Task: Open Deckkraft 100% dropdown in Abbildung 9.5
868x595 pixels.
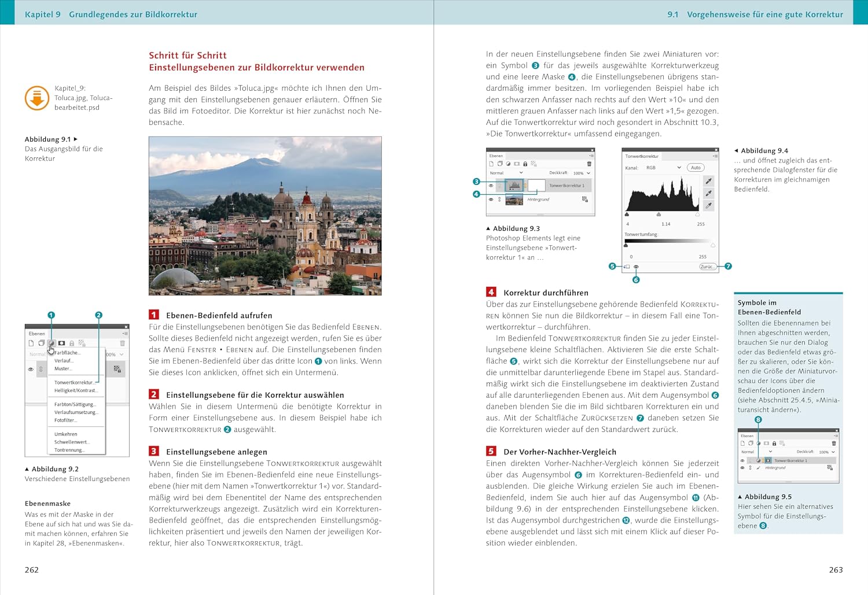Action: (827, 452)
